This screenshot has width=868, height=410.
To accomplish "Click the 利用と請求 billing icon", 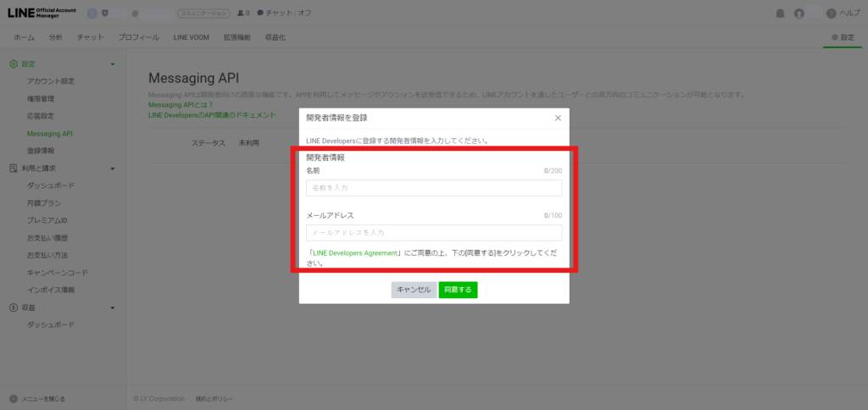I will (14, 168).
